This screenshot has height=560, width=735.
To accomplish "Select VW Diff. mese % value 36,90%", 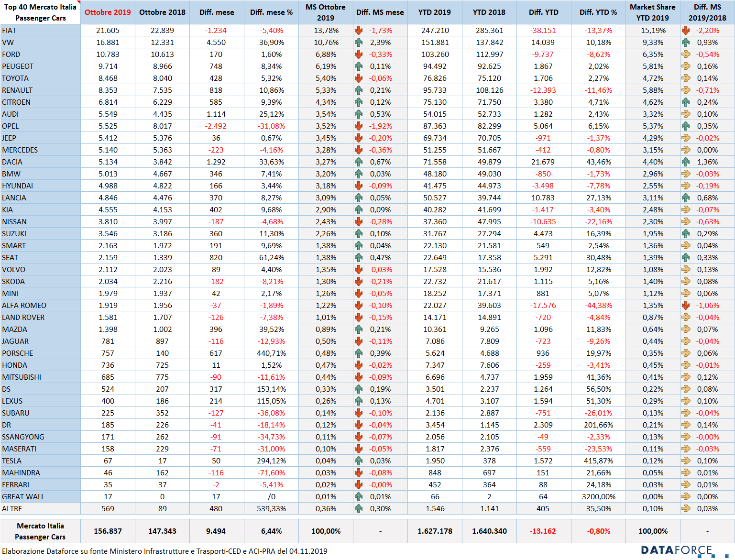I will pos(271,42).
